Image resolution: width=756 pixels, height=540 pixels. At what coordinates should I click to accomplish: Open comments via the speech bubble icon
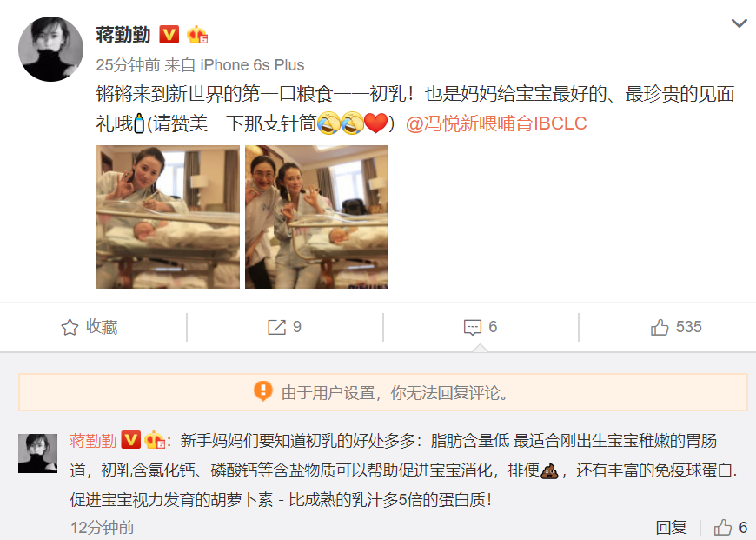pos(473,327)
